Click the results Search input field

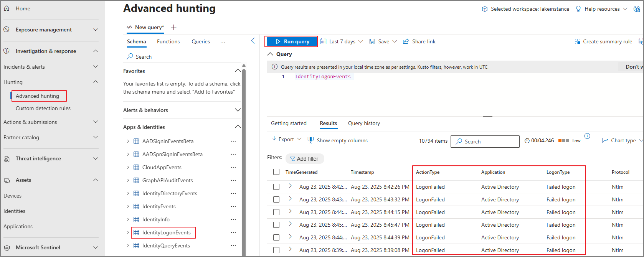pyautogui.click(x=485, y=142)
